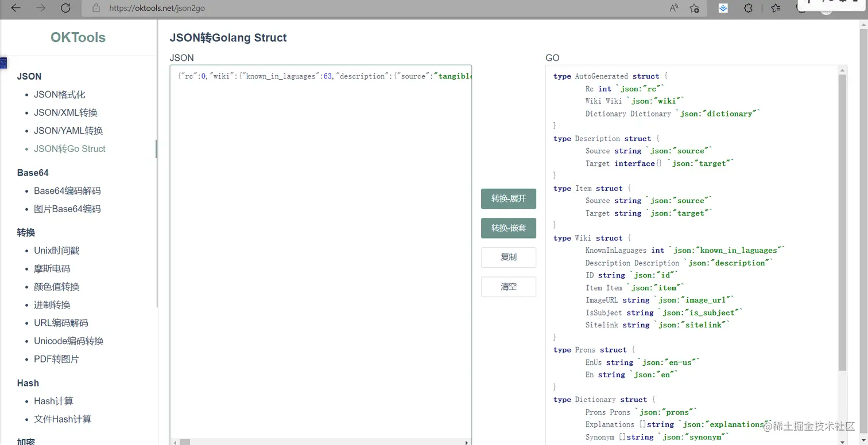The width and height of the screenshot is (868, 445).
Task: Click the 清空 clear button
Action: point(509,287)
